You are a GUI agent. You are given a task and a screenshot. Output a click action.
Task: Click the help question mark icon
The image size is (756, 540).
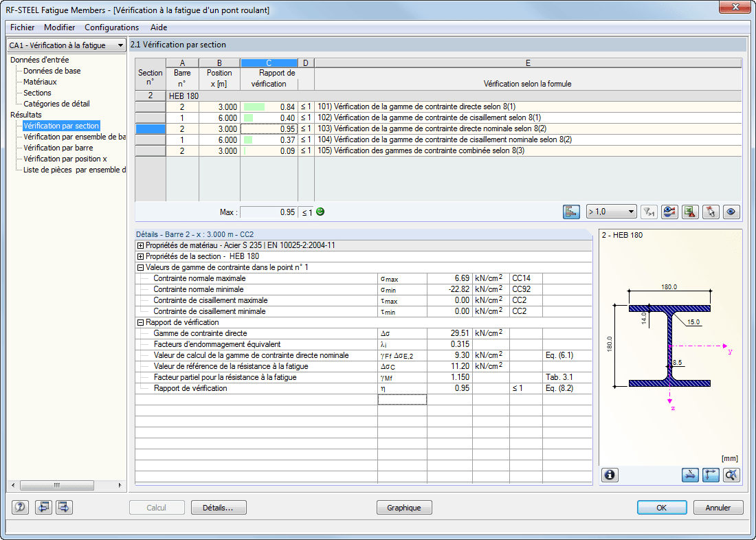[21, 508]
